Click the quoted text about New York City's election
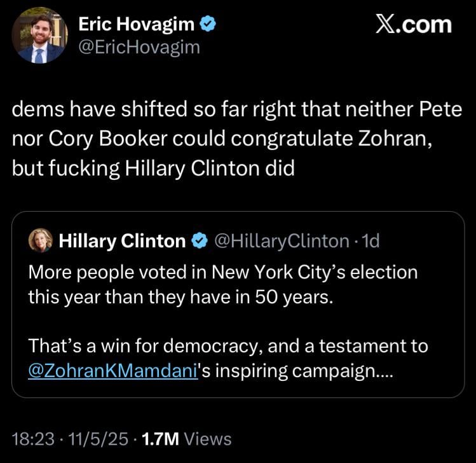Image resolution: width=476 pixels, height=463 pixels. (x=222, y=284)
